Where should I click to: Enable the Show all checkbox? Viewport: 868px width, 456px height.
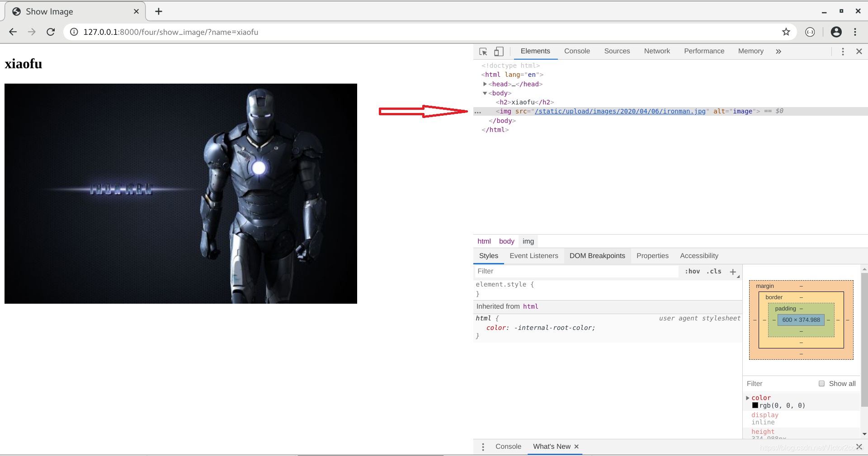click(821, 384)
